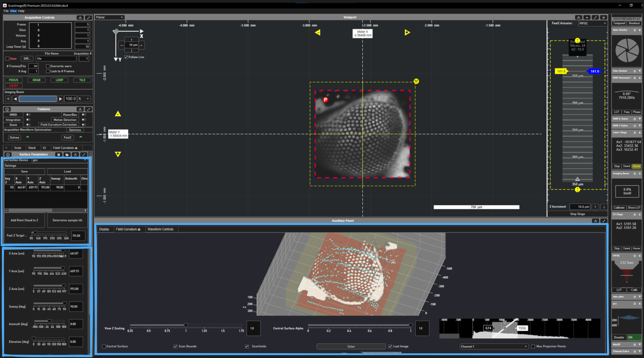The height and width of the screenshot is (358, 644).
Task: Click the Imaging Beam decrease arrow
Action: [15, 99]
